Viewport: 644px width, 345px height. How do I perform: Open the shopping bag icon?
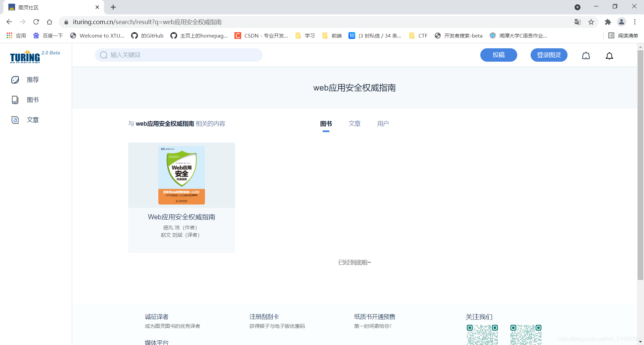pos(586,56)
